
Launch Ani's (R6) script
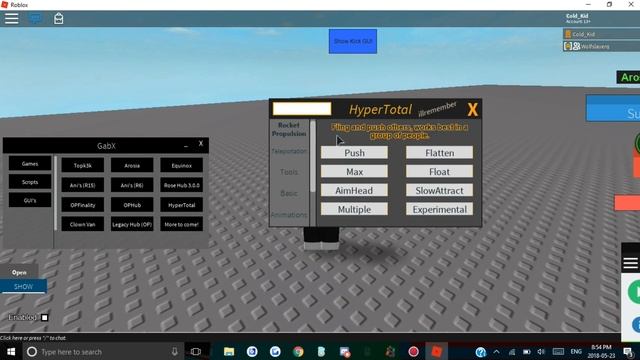click(x=132, y=185)
